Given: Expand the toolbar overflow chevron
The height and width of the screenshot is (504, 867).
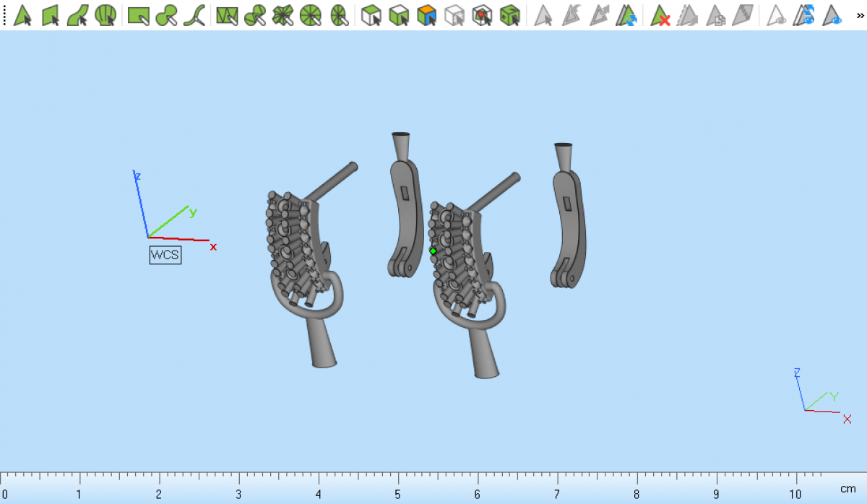Looking at the screenshot, I should 860,14.
